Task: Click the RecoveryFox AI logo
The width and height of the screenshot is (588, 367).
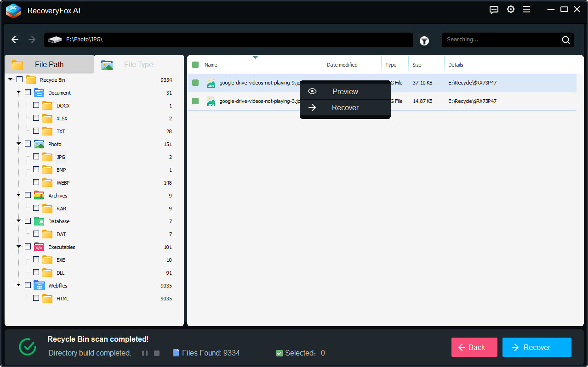Action: tap(13, 11)
